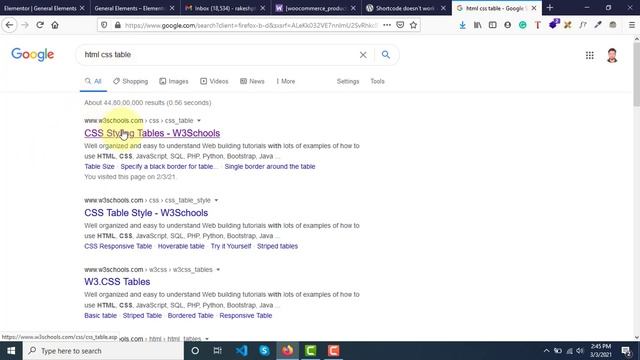The height and width of the screenshot is (360, 640).
Task: Toggle the sidebars icon in toolbar
Action: [x=492, y=25]
